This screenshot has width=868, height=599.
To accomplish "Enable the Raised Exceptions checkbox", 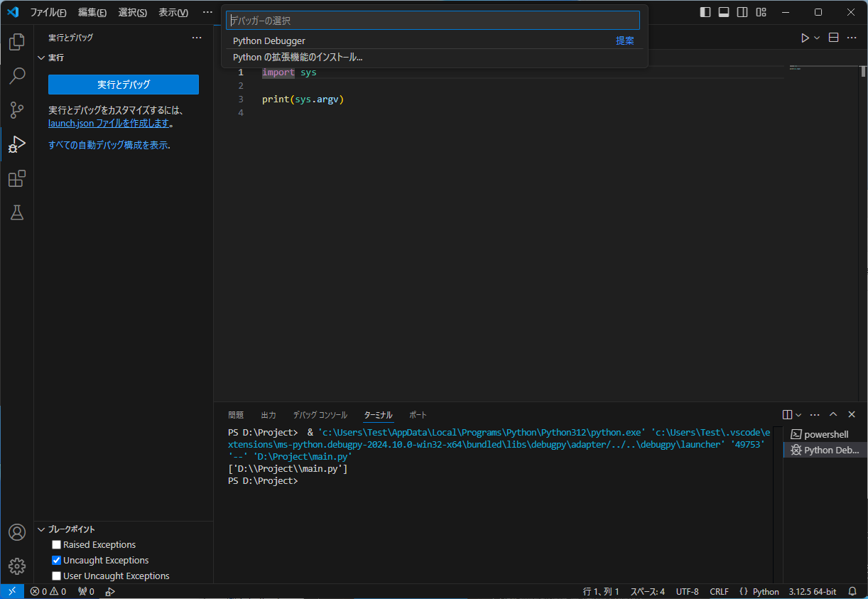I will pos(56,544).
